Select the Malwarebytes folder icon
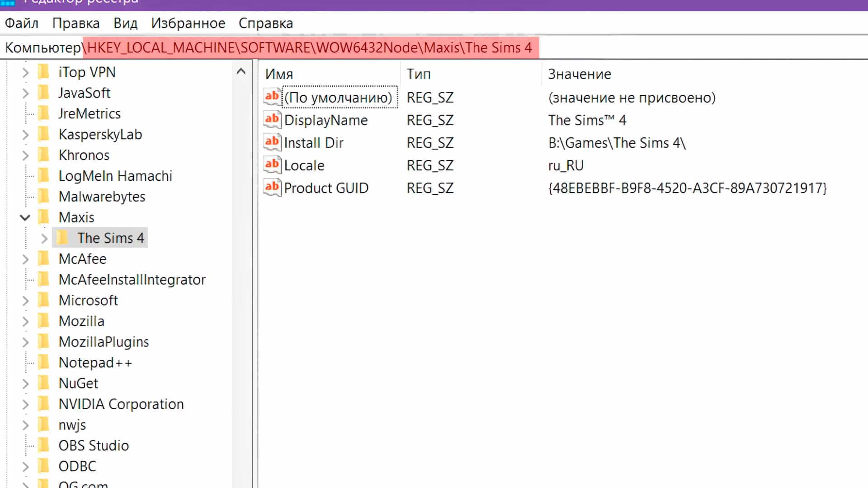Viewport: 868px width, 488px height. click(x=44, y=197)
